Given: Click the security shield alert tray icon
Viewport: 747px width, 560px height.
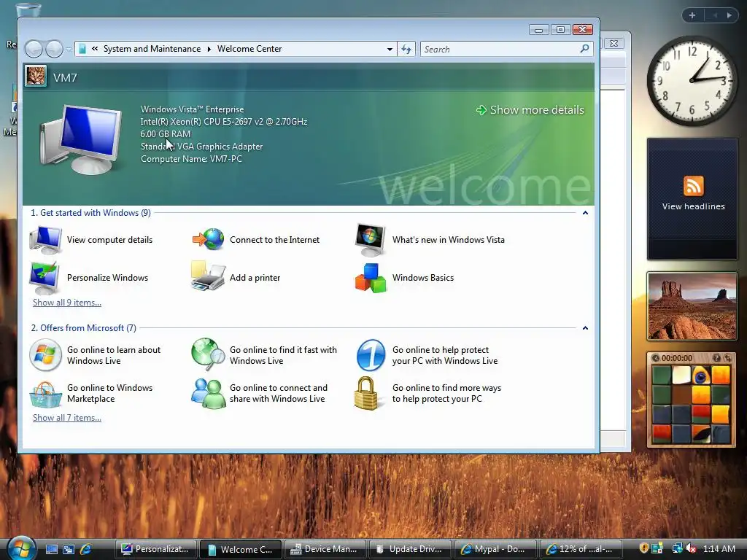Looking at the screenshot, I should pyautogui.click(x=644, y=548).
